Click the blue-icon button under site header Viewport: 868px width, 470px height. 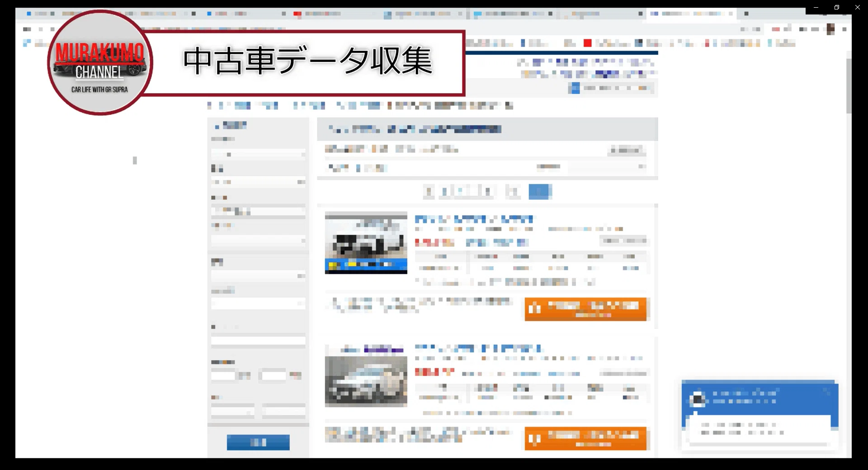pos(611,88)
